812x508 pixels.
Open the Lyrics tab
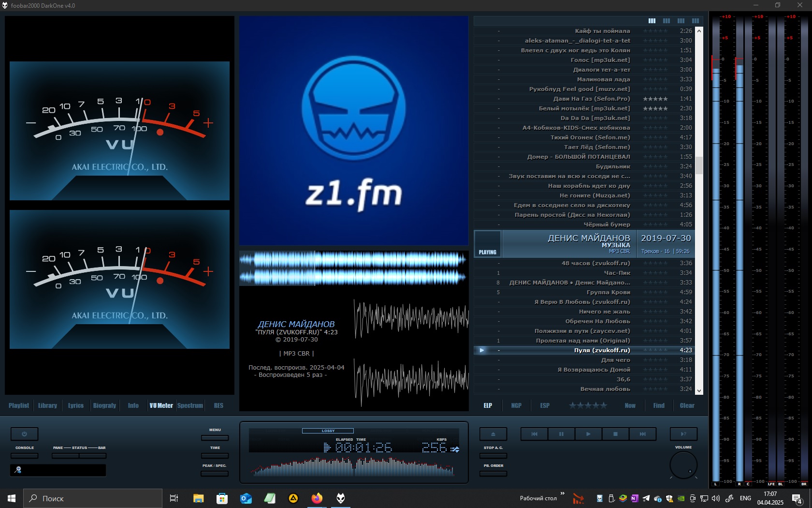click(75, 405)
